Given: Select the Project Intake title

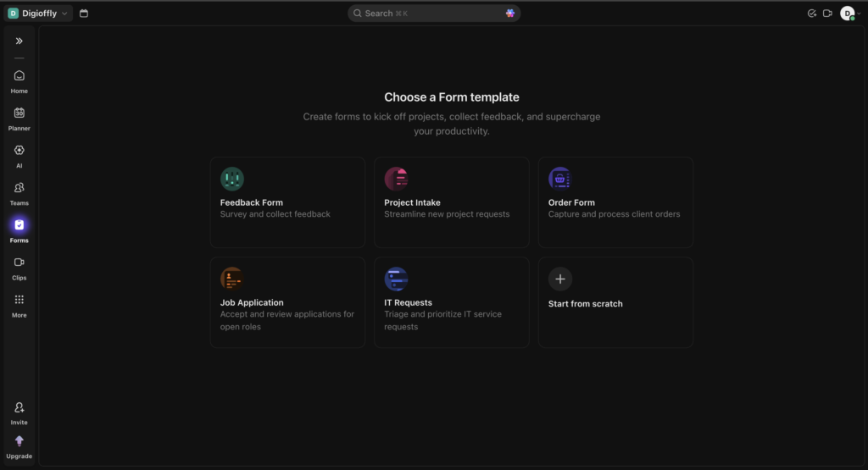Looking at the screenshot, I should (x=413, y=202).
